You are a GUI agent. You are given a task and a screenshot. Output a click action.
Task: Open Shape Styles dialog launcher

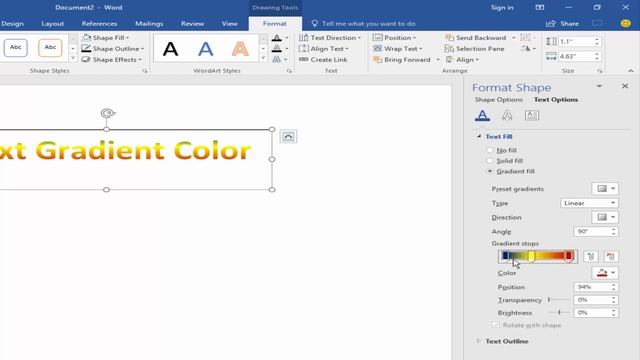click(145, 71)
